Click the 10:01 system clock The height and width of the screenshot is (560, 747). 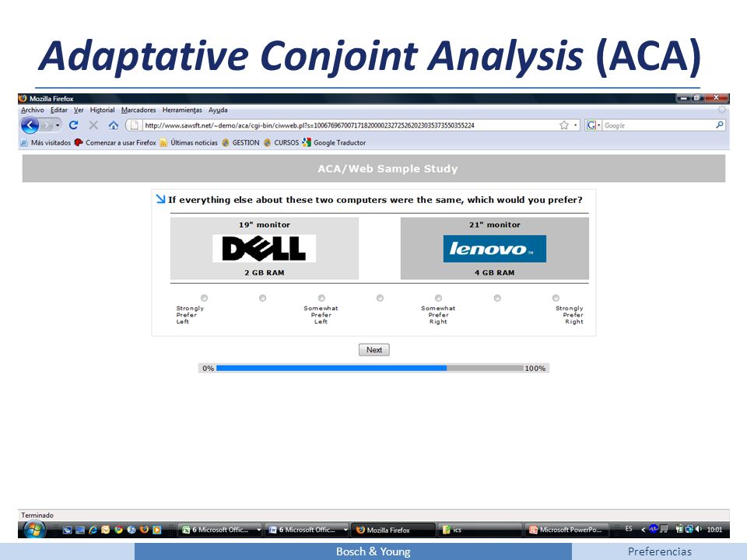pyautogui.click(x=714, y=530)
